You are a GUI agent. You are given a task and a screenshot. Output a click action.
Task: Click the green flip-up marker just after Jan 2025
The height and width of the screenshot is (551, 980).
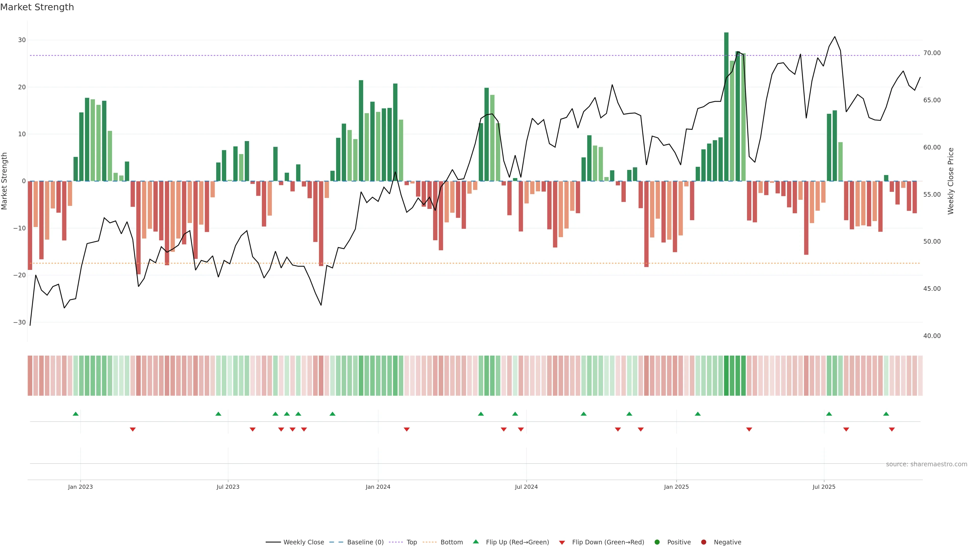[698, 414]
